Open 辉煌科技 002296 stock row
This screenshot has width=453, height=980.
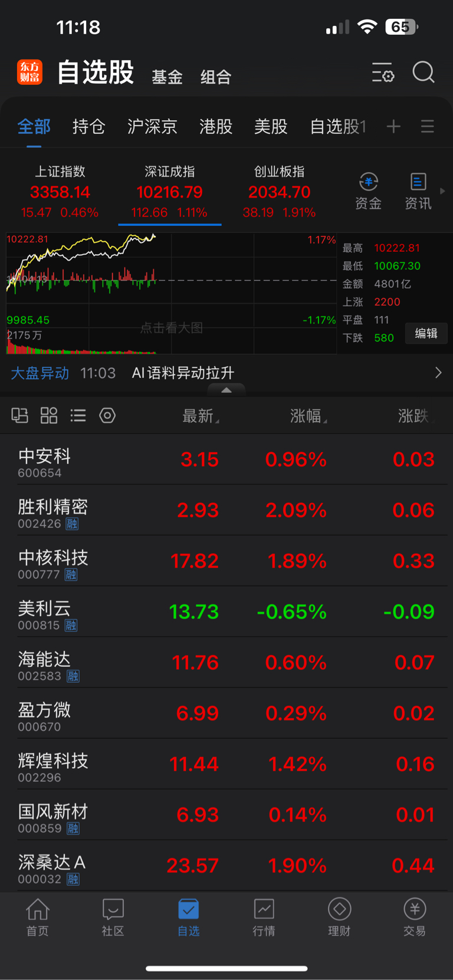click(226, 764)
